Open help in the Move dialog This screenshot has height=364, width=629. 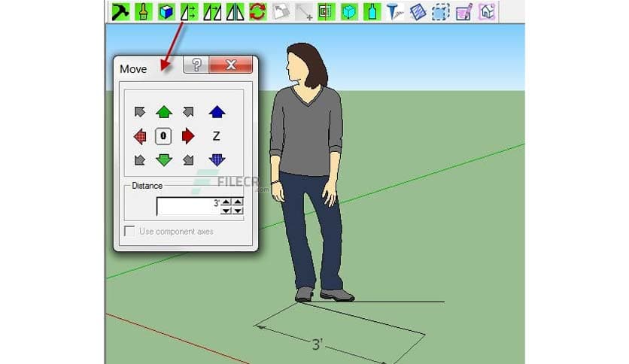pos(196,65)
